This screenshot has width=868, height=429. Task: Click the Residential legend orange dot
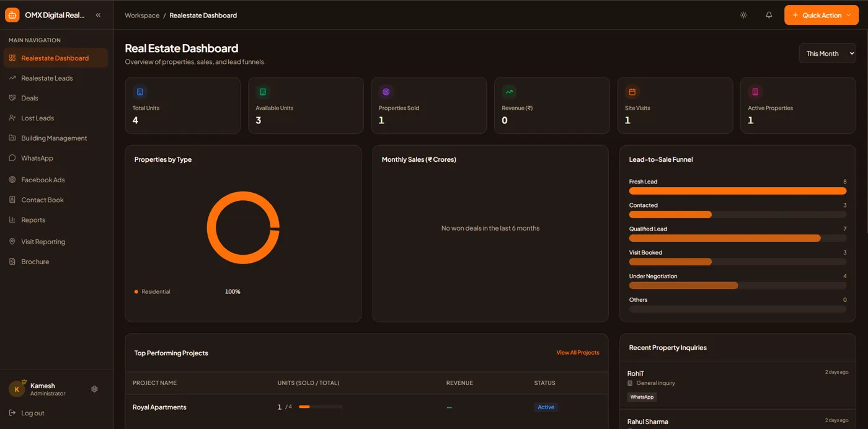pos(136,291)
